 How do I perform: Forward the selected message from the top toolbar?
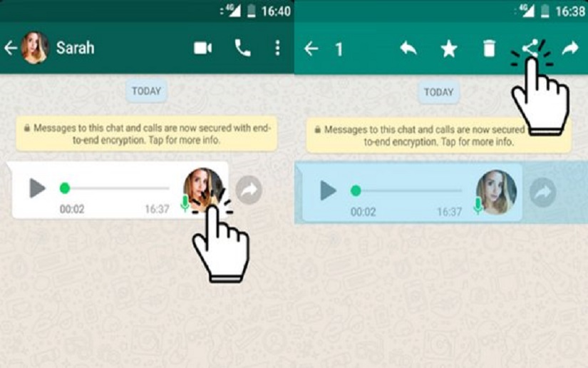click(570, 48)
